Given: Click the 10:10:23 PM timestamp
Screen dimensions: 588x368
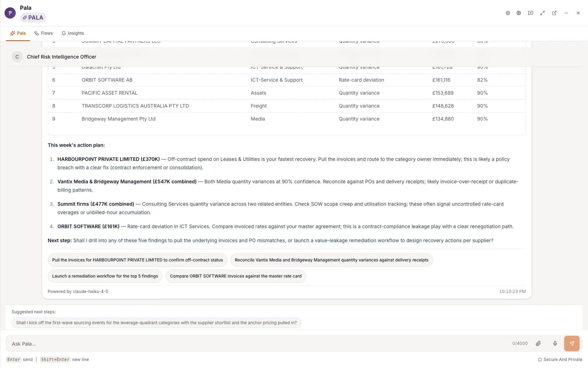Looking at the screenshot, I should click(512, 292).
